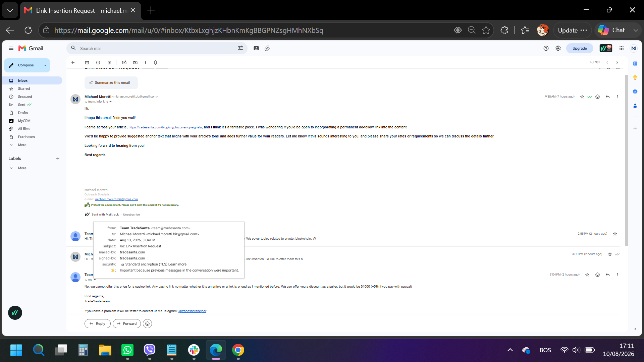
Task: Bookmark this page with the star icon
Action: 486,30
